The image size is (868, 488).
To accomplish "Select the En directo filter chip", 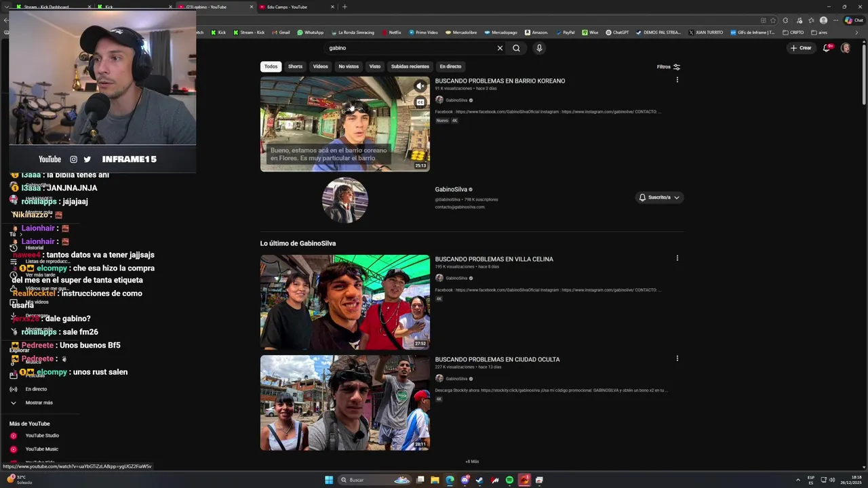I will (x=450, y=66).
